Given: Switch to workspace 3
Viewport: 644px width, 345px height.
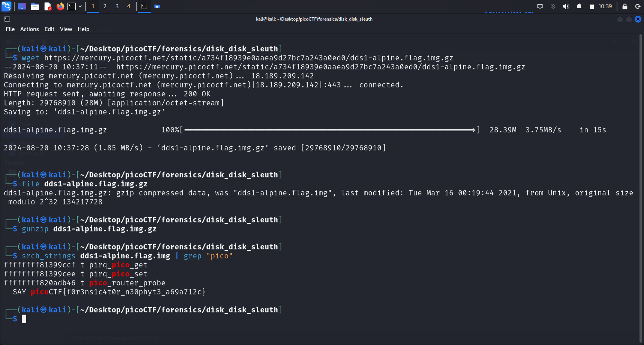Looking at the screenshot, I should [x=117, y=6].
